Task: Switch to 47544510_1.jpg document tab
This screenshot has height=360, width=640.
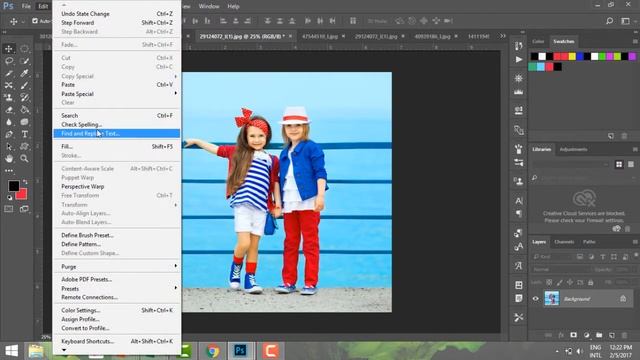Action: (x=320, y=36)
